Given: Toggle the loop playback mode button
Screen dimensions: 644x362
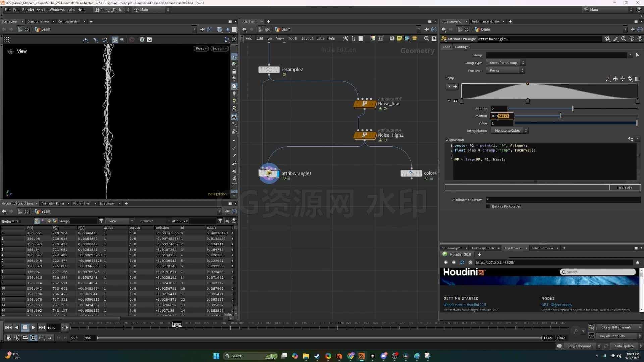Looking at the screenshot, I should click(x=25, y=338).
